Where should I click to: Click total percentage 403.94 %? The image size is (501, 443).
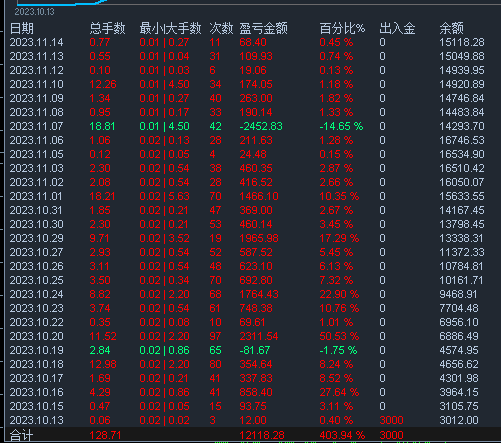click(x=342, y=435)
